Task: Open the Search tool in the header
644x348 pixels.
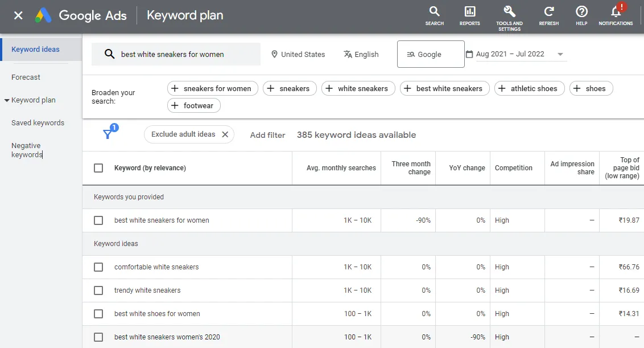Action: 434,16
